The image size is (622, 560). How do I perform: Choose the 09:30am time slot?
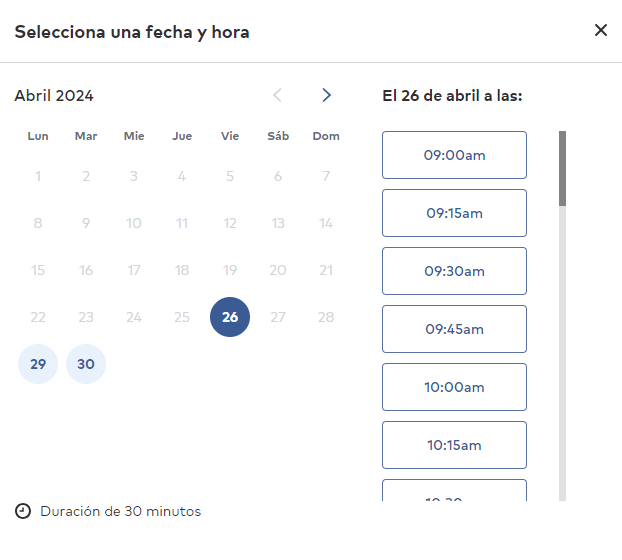455,271
